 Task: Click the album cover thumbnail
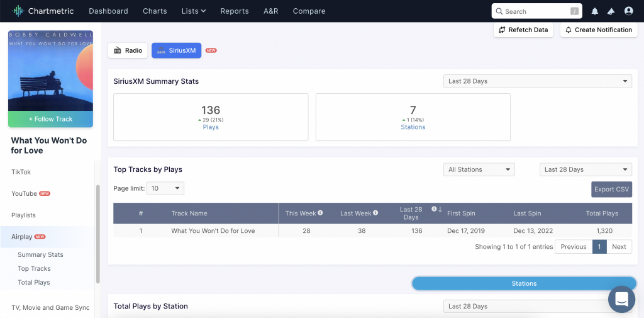(x=50, y=71)
